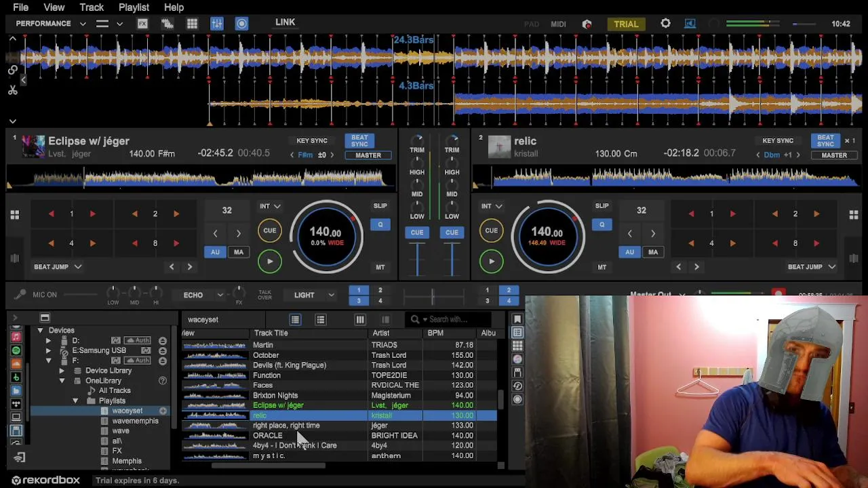868x488 pixels.
Task: Expand Device Library node
Action: (x=62, y=371)
